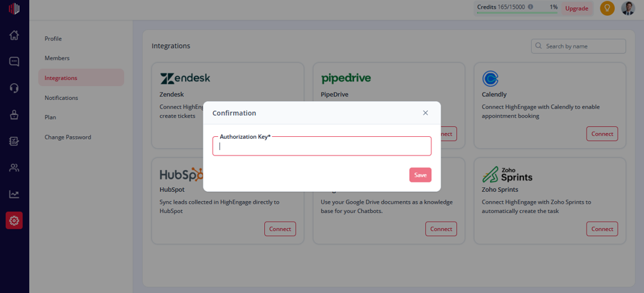
Task: Click the credits usage progress bar
Action: 517,13
